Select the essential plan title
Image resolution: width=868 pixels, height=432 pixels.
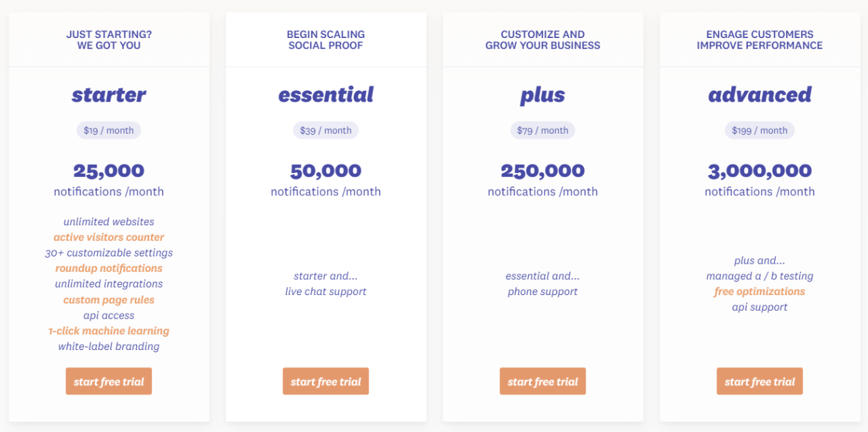pos(325,95)
